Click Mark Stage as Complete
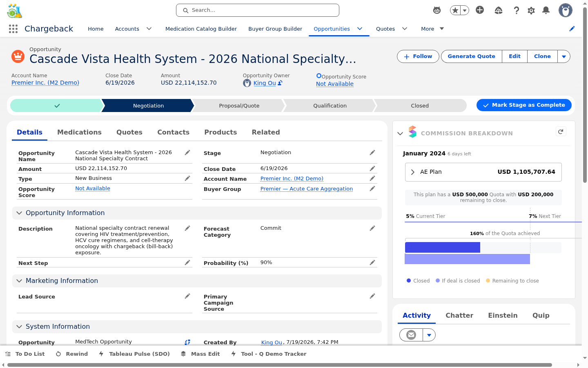Screen dimensions: 588x368 524,105
